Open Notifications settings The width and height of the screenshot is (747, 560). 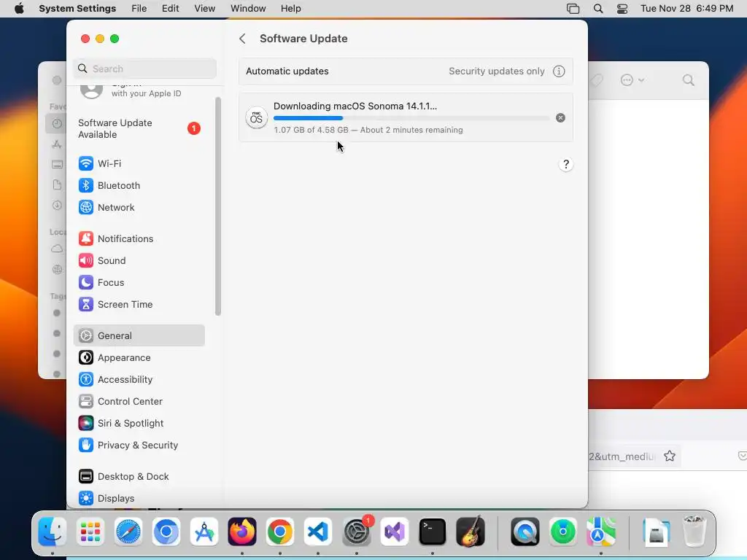tap(139, 238)
